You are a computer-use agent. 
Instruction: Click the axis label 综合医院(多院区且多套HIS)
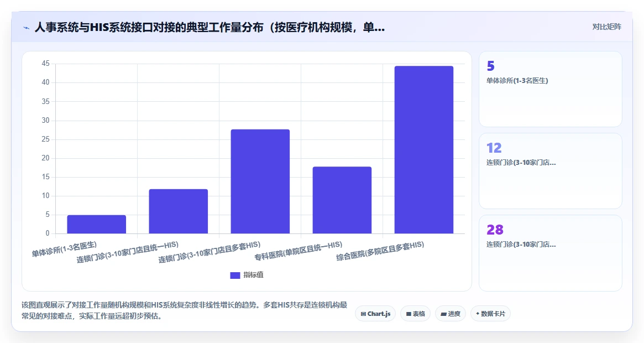pyautogui.click(x=380, y=251)
